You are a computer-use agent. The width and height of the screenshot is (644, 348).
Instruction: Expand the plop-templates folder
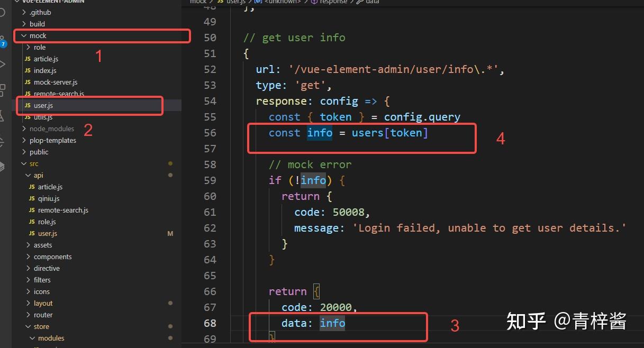tap(53, 140)
